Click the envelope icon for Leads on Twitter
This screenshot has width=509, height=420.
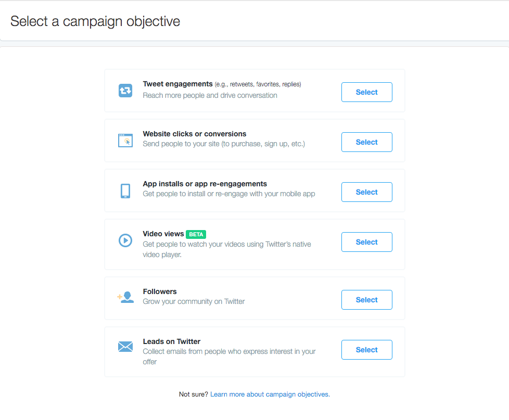click(x=125, y=347)
